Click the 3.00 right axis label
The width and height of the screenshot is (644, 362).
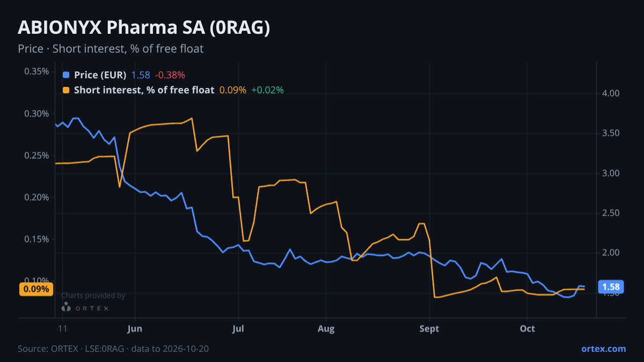[611, 173]
